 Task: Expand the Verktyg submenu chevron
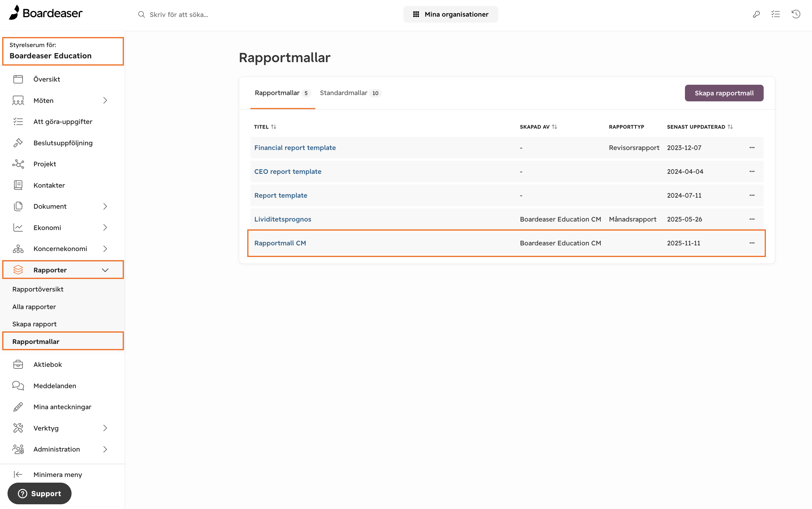pos(105,428)
